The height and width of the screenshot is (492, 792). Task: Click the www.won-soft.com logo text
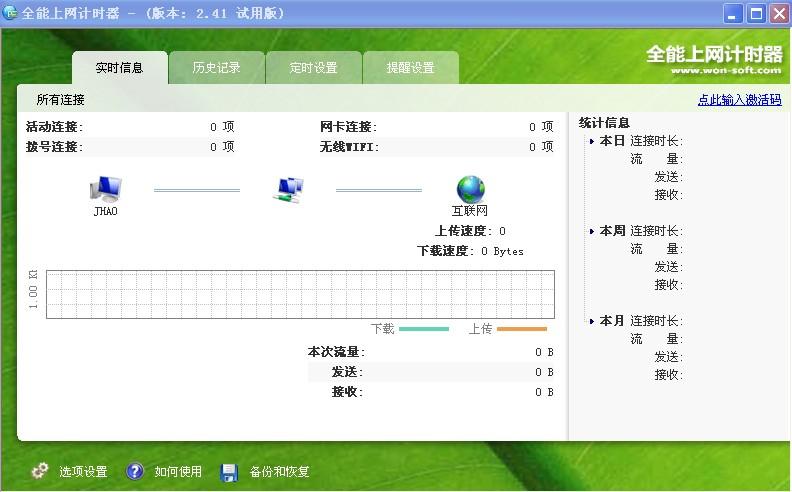click(x=726, y=70)
